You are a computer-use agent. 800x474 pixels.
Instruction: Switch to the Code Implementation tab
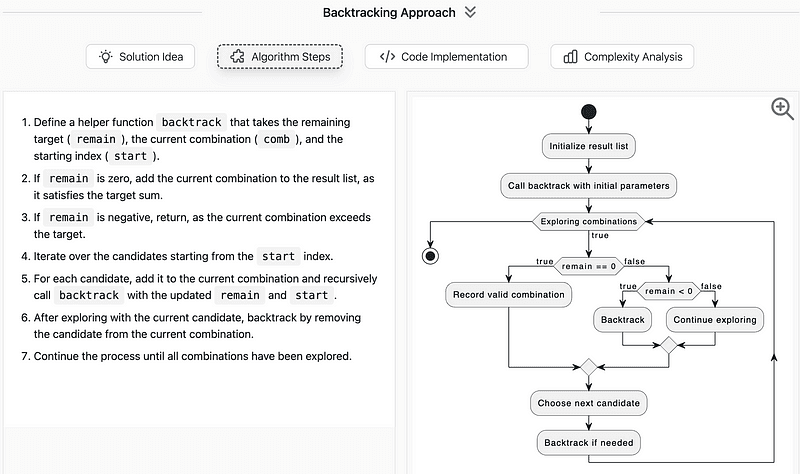[x=446, y=57]
